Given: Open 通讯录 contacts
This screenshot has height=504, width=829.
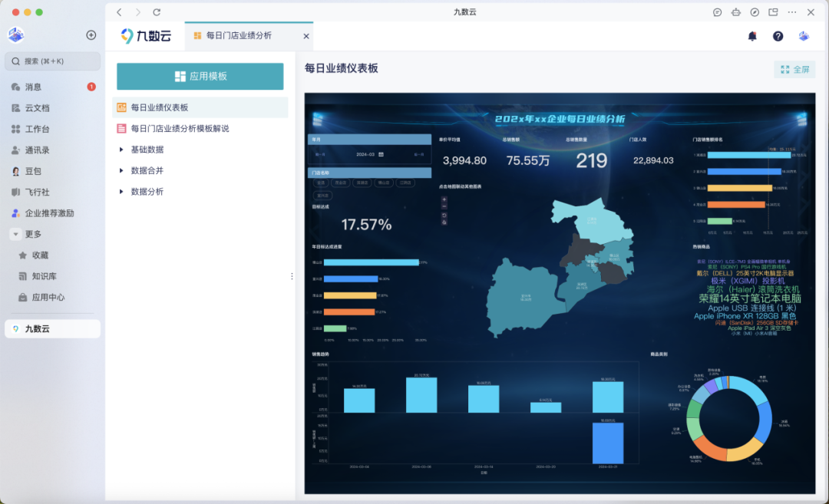Looking at the screenshot, I should click(x=52, y=150).
